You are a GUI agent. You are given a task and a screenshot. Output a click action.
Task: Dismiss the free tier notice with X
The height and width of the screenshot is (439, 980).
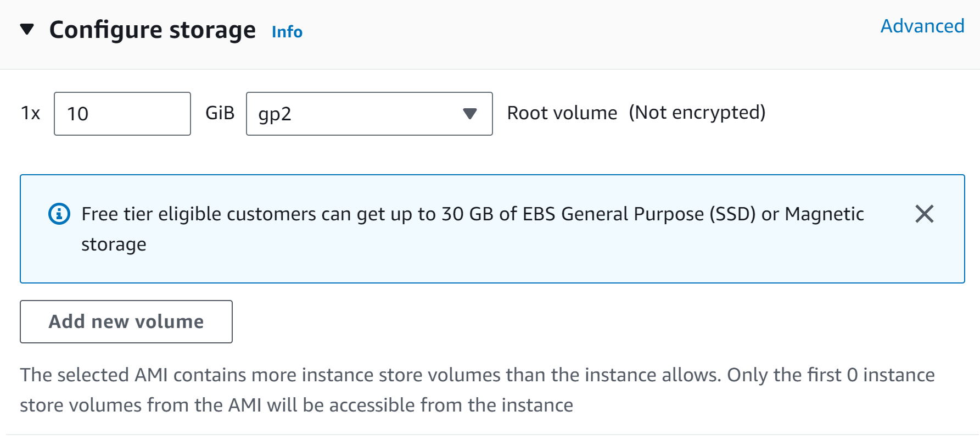point(925,214)
